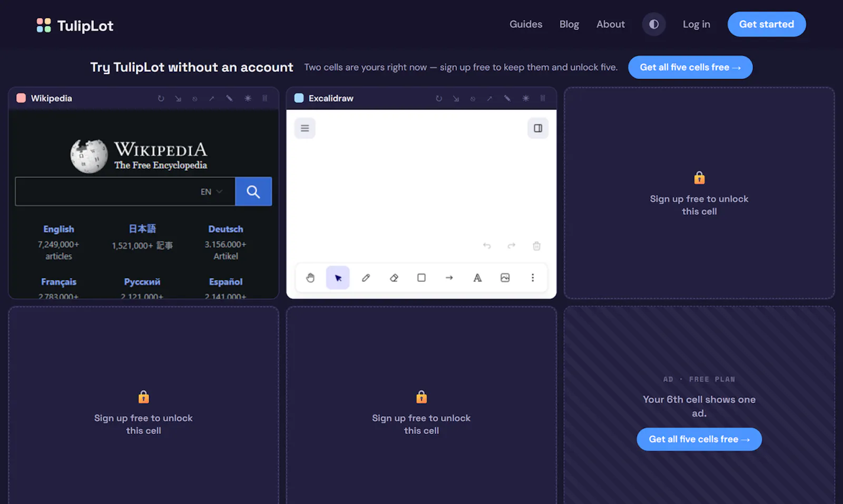Pick the Eraser tool in Excalidraw

pos(394,278)
